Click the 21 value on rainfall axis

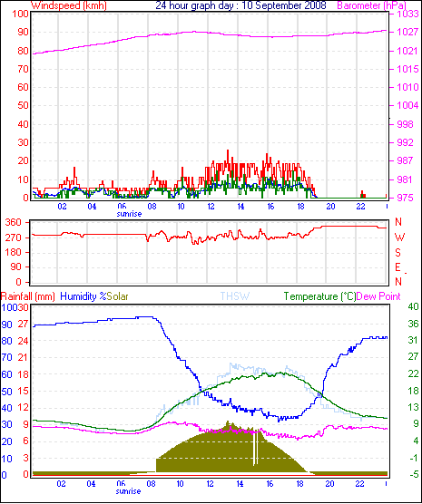[x=24, y=357]
